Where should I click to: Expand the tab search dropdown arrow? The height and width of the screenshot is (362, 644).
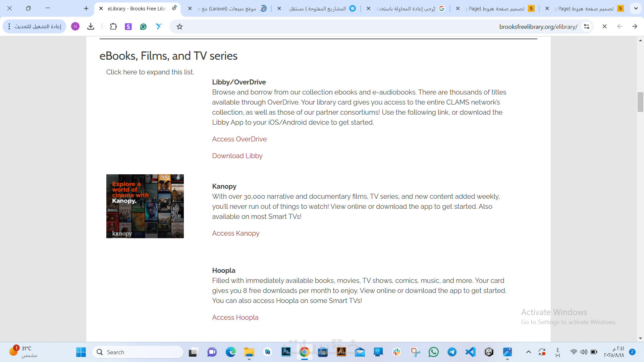coord(636,8)
